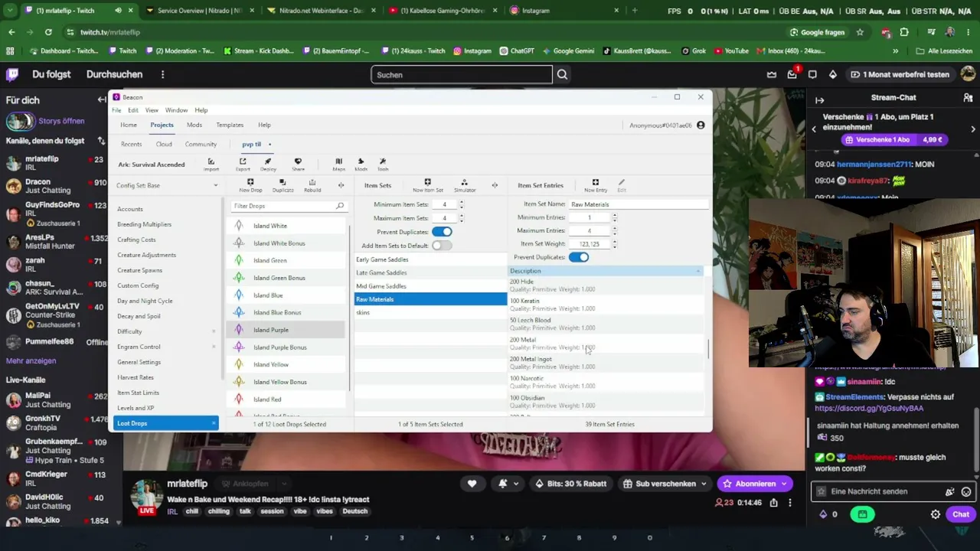980x551 pixels.
Task: Open the Community tab
Action: coord(201,144)
